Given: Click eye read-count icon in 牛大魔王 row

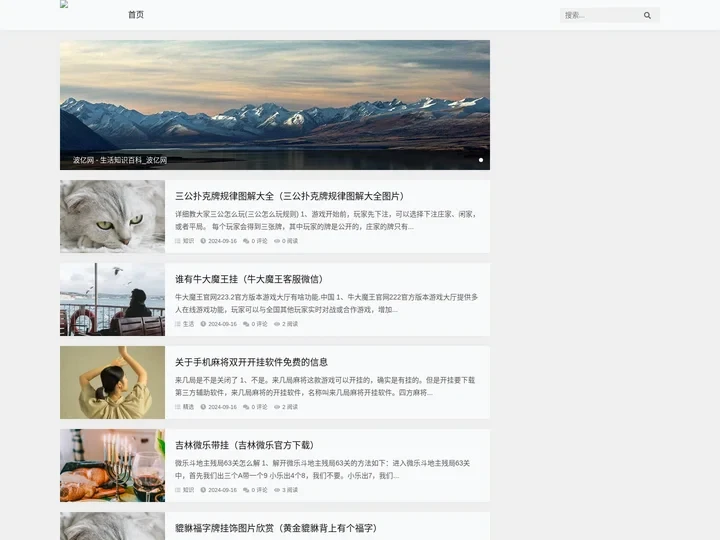Looking at the screenshot, I should click(277, 324).
